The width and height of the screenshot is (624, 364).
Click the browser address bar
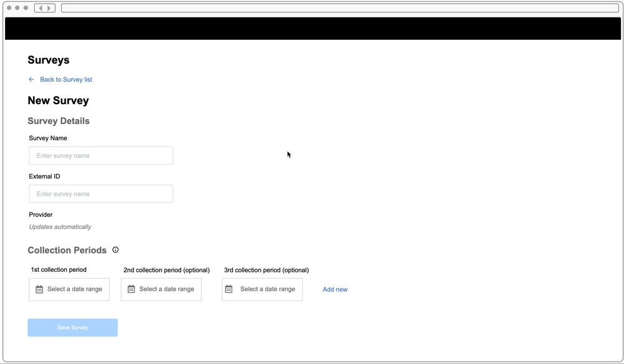[x=340, y=8]
